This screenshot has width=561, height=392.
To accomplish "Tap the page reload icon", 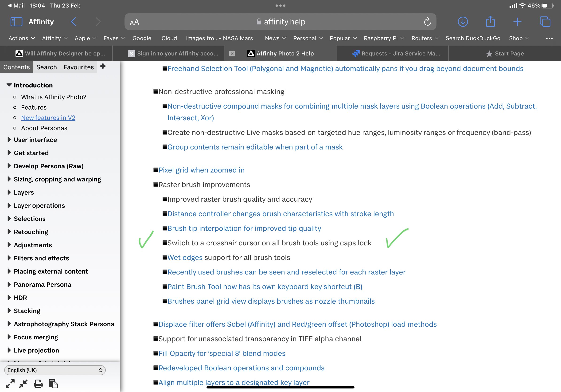I will pyautogui.click(x=427, y=22).
